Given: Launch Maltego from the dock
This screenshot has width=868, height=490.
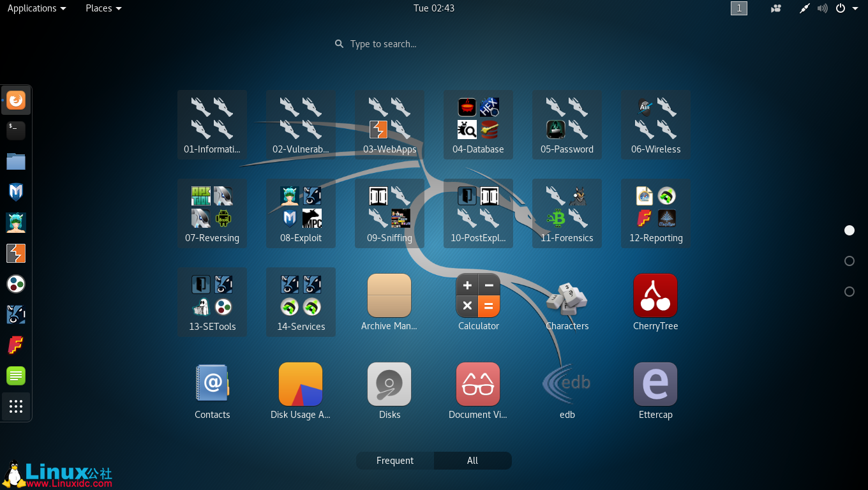Looking at the screenshot, I should pyautogui.click(x=16, y=284).
